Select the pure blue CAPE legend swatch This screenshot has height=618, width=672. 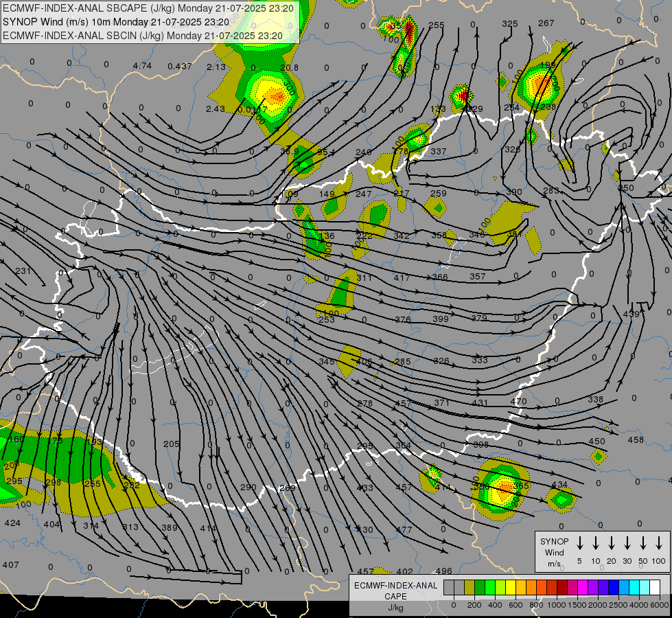(613, 588)
